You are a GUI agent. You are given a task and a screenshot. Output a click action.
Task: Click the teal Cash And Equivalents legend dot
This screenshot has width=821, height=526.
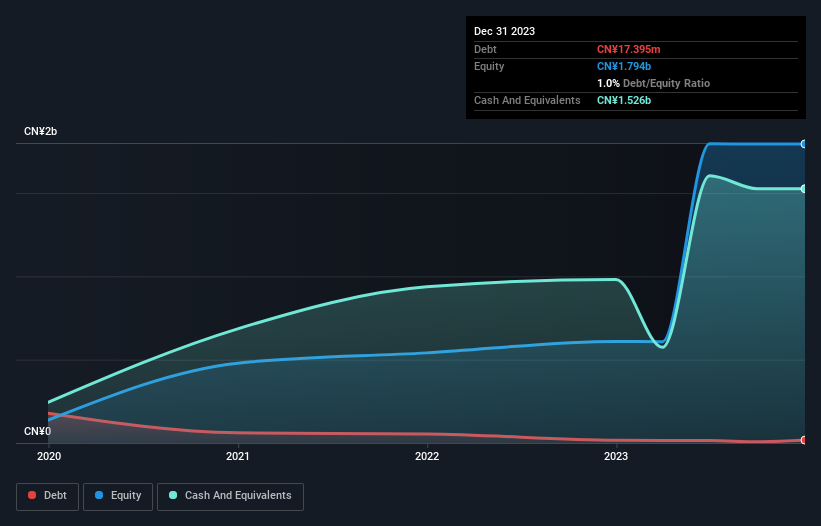coord(173,495)
